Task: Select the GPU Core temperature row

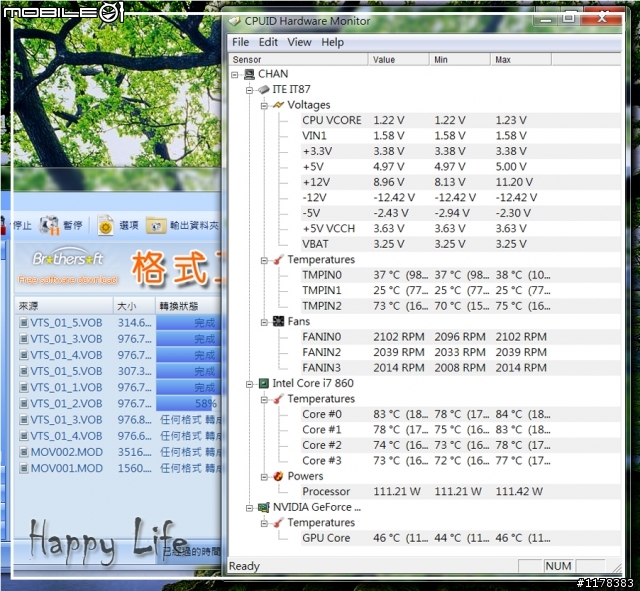Action: point(460,538)
